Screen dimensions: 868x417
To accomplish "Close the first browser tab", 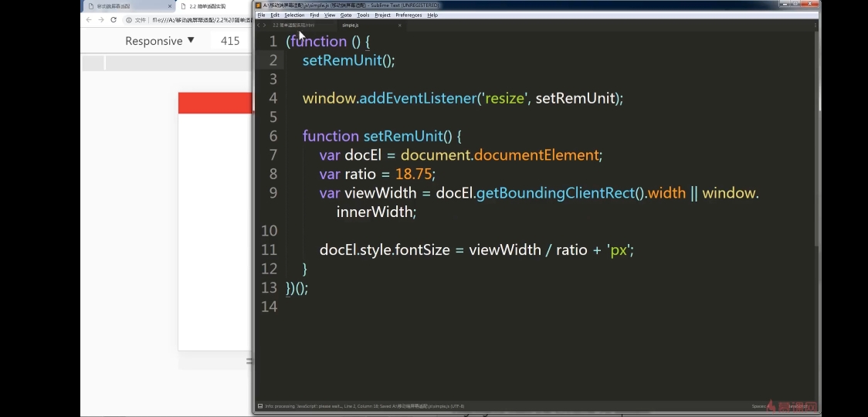I will (170, 6).
